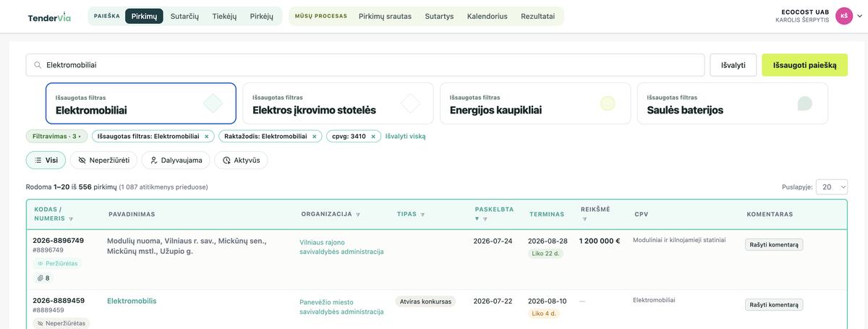The image size is (868, 329).
Task: Click the Elektromobiliai search input field
Action: [x=365, y=65]
